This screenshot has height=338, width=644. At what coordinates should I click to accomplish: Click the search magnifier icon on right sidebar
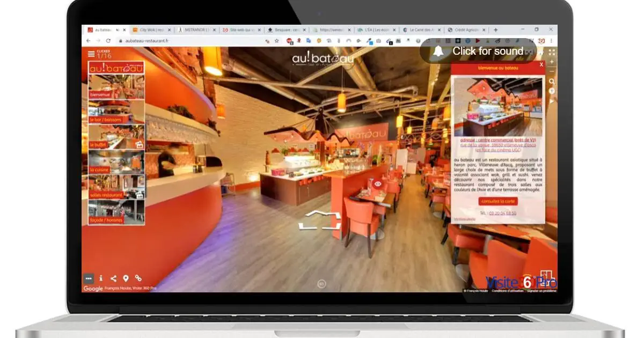(x=552, y=82)
